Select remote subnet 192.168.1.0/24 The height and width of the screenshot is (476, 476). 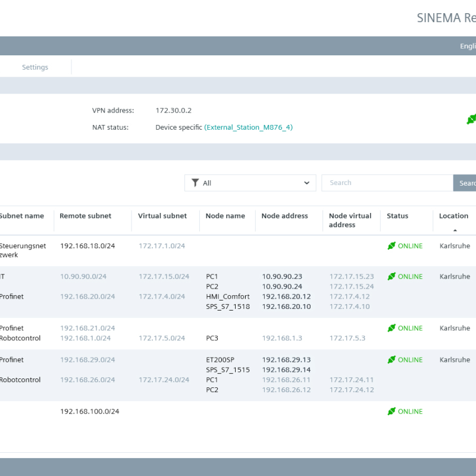[x=85, y=338]
